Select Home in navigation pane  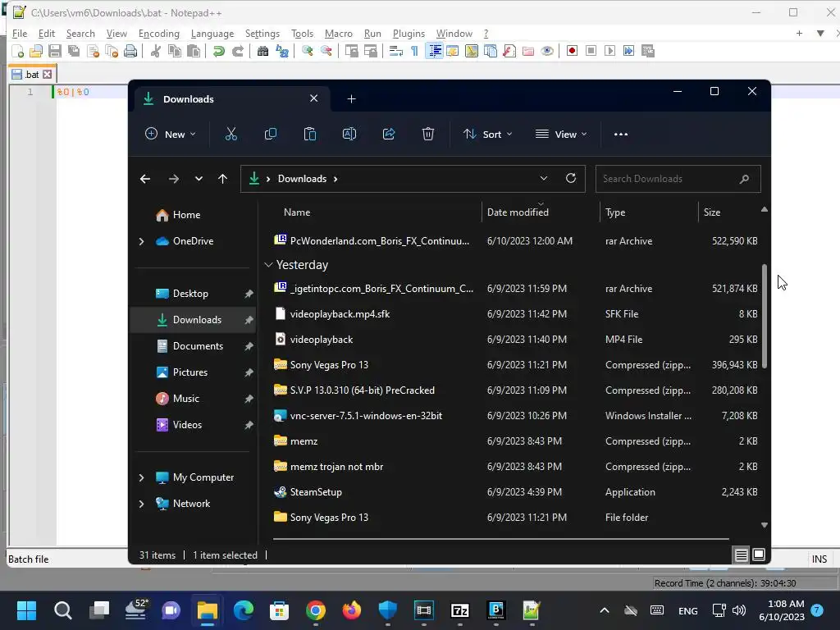coord(186,215)
